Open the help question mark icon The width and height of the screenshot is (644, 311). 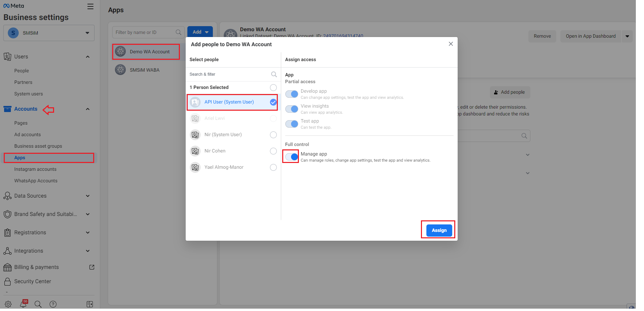tap(53, 304)
